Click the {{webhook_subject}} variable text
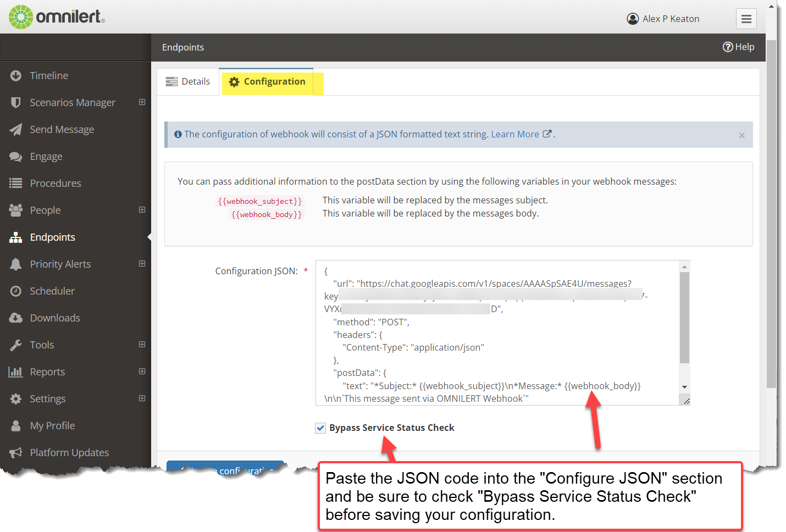Image resolution: width=786 pixels, height=532 pixels. 260,201
